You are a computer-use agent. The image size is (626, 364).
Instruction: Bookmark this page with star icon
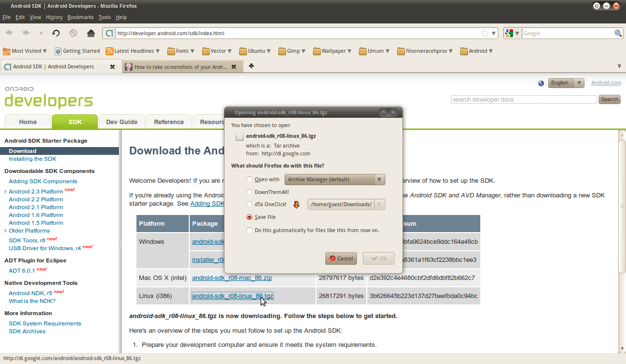click(485, 33)
